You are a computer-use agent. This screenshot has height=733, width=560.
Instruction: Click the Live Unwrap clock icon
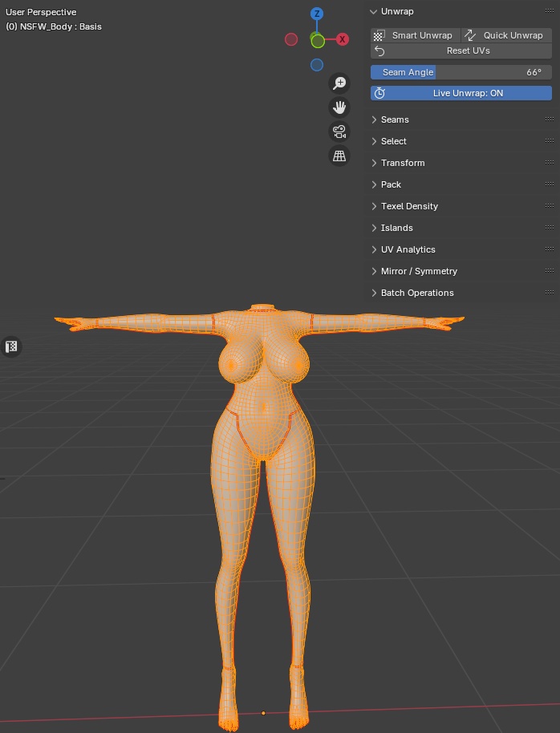coord(379,93)
